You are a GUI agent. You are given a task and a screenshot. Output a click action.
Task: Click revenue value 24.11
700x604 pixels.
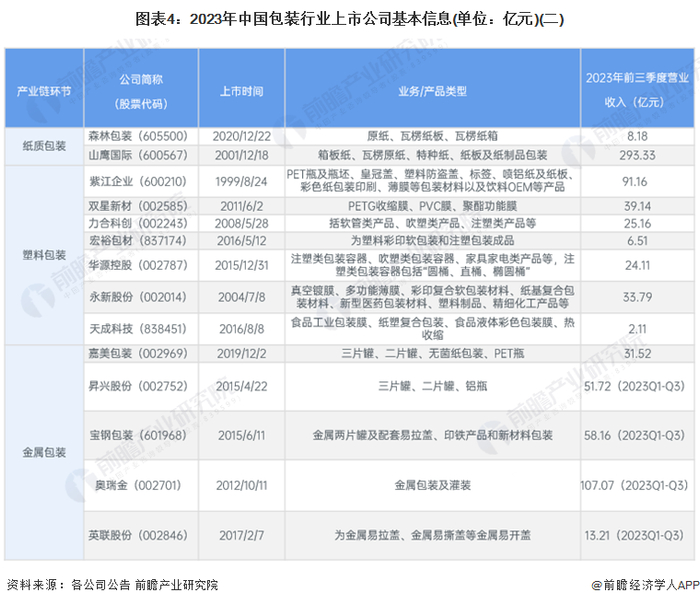tap(637, 265)
